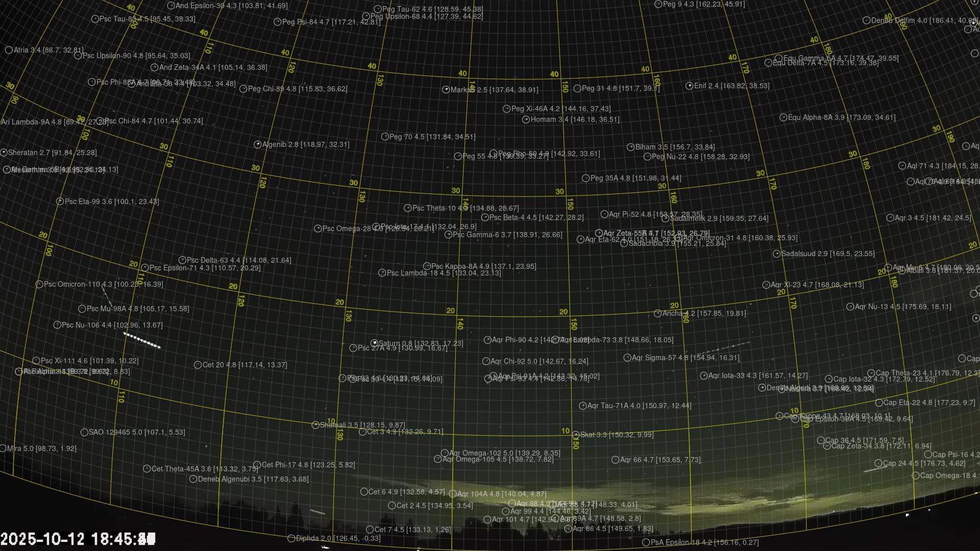The width and height of the screenshot is (980, 551).
Task: Select the Markab star marker
Action: pos(446,90)
